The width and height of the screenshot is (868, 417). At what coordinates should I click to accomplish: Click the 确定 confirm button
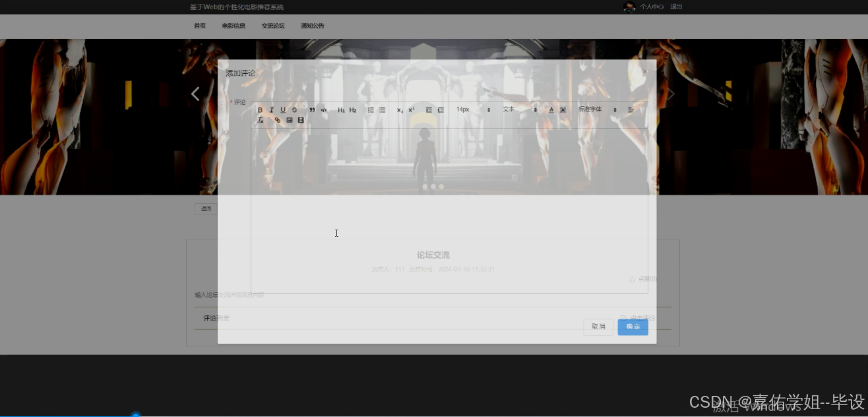pos(633,327)
